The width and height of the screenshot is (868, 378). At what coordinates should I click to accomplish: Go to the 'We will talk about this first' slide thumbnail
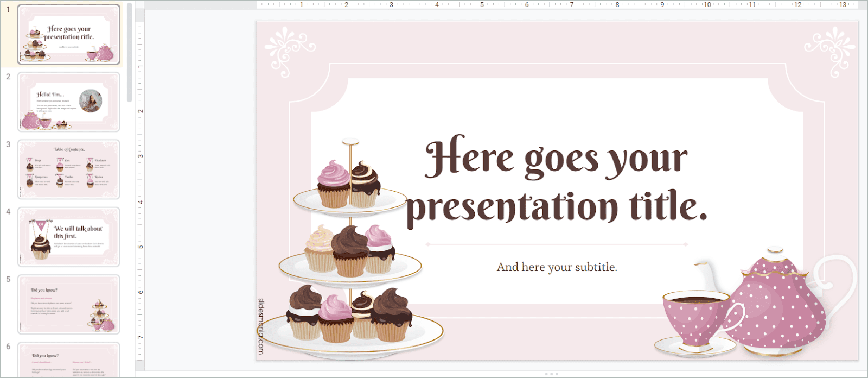pos(69,237)
